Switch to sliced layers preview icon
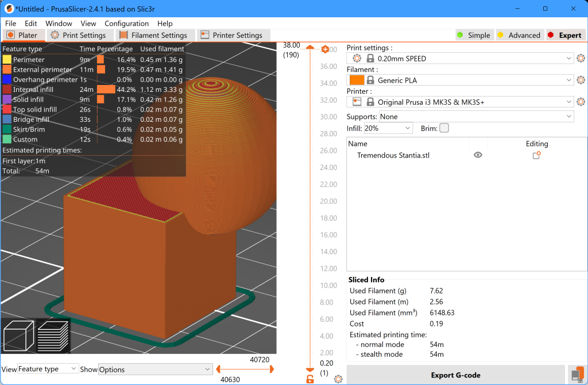588x385 pixels. [53, 336]
